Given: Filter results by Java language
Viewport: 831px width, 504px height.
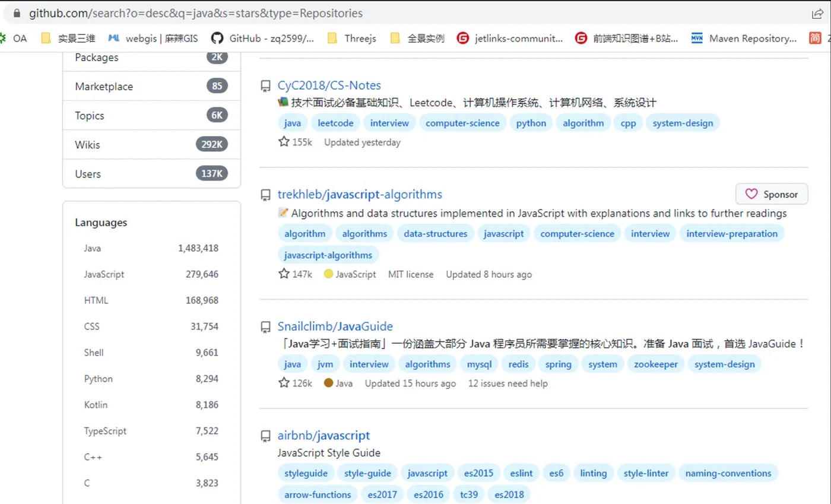Looking at the screenshot, I should coord(151,248).
